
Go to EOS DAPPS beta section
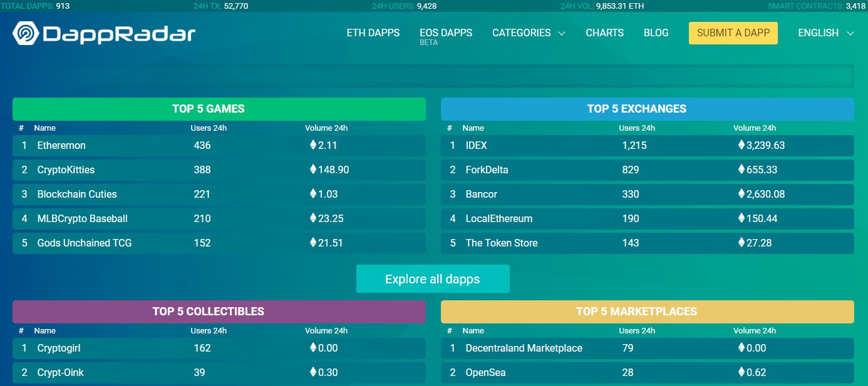point(446,33)
